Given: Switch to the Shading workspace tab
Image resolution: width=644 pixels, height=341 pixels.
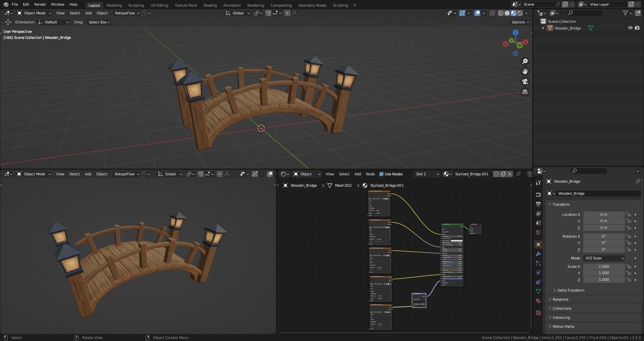Looking at the screenshot, I should pyautogui.click(x=210, y=5).
